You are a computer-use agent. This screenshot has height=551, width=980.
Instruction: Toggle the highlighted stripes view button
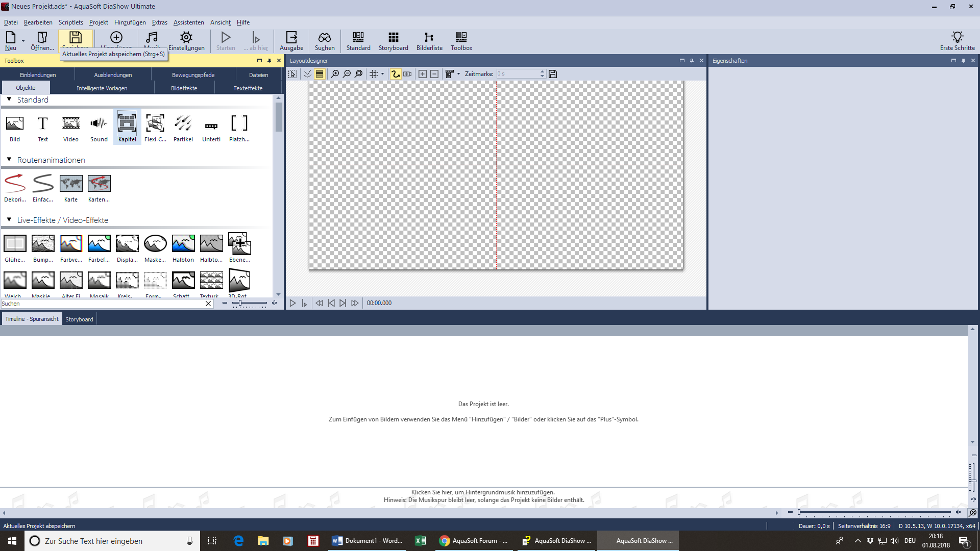tap(320, 74)
